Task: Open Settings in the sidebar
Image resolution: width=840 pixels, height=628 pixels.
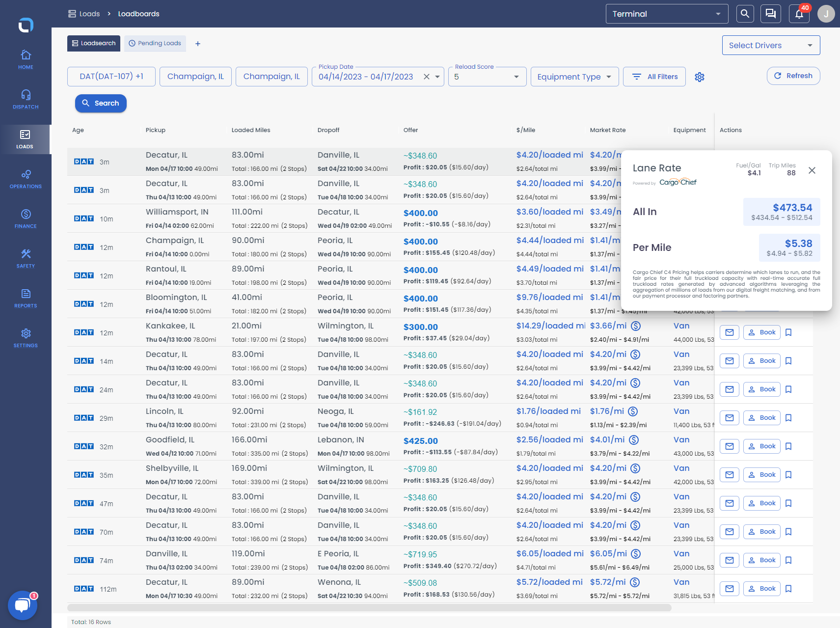Action: [26, 338]
